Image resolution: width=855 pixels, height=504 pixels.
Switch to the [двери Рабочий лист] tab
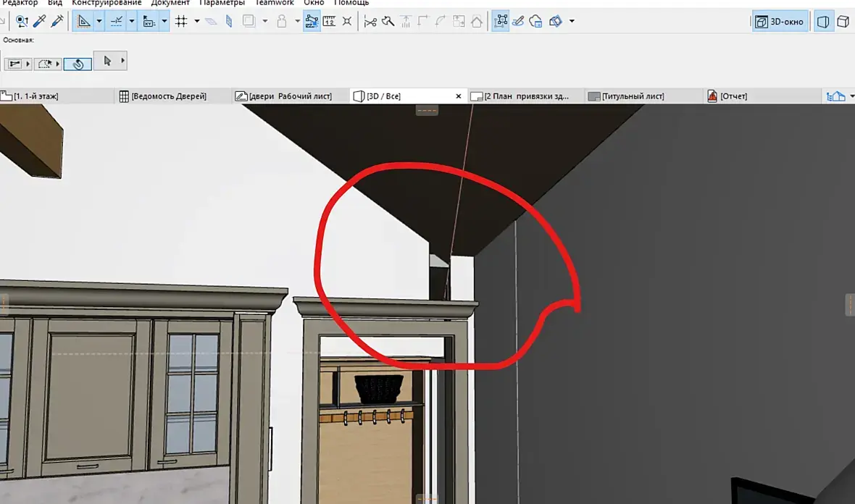point(290,96)
